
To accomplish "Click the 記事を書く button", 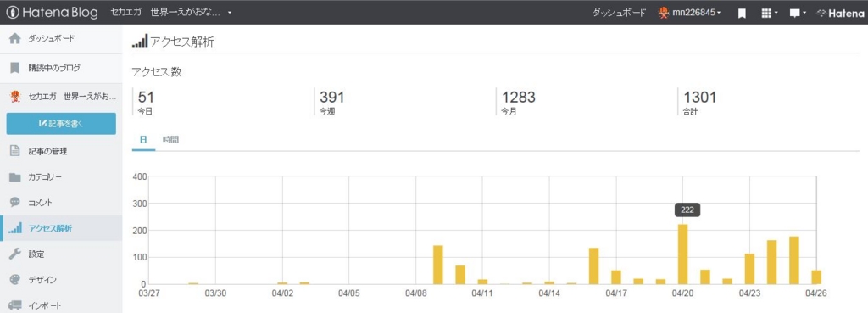I will coord(61,124).
